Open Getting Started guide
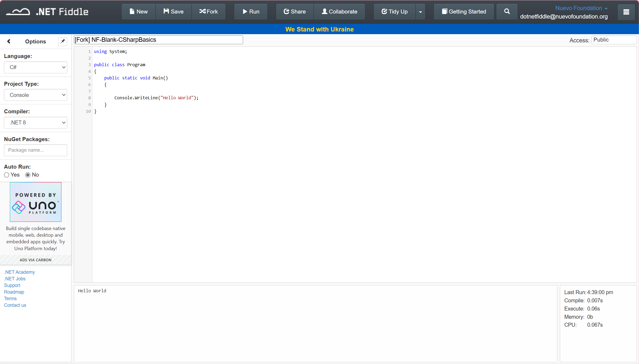Viewport: 639px width, 364px height. (x=463, y=11)
